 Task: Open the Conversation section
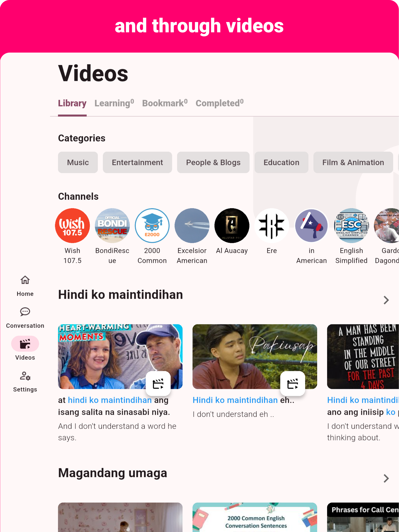tap(25, 317)
